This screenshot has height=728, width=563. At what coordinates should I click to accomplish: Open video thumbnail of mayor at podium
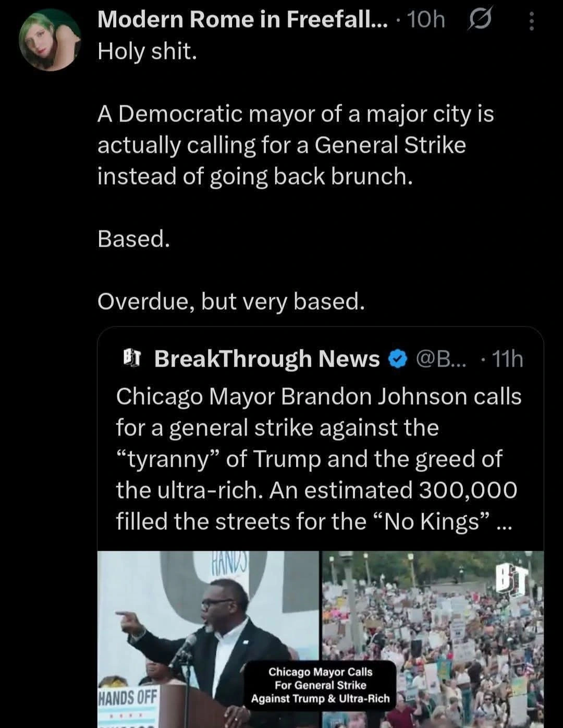[x=207, y=626]
